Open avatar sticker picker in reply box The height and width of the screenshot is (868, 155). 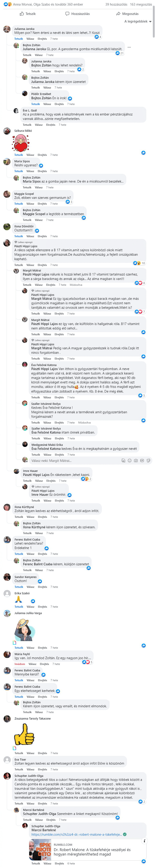[x=123, y=460]
